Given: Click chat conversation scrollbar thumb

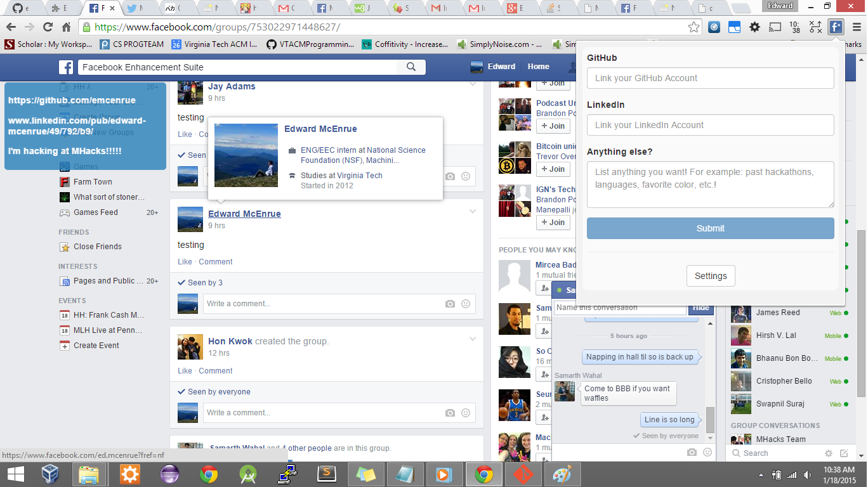Looking at the screenshot, I should (x=710, y=420).
